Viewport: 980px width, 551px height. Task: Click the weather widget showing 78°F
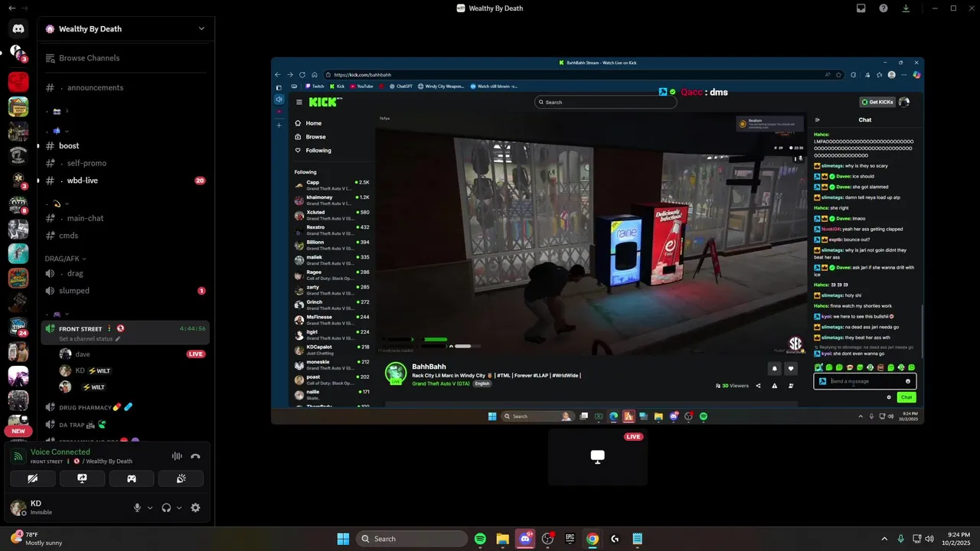[x=37, y=539]
